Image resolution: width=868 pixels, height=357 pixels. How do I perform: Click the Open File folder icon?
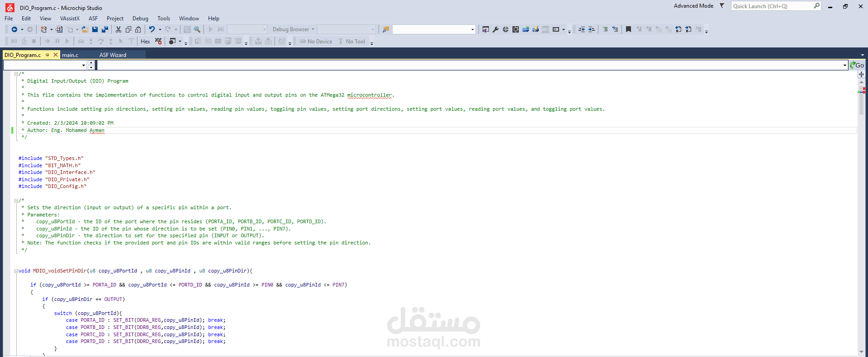[x=85, y=29]
